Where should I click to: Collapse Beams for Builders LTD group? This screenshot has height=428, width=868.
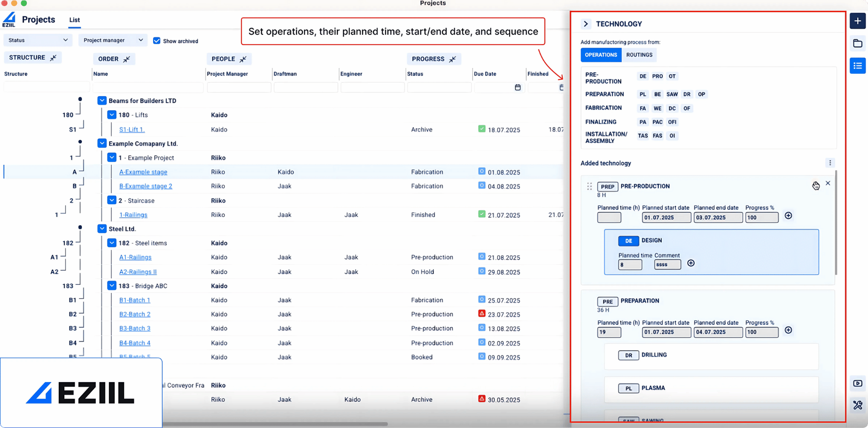[x=102, y=100]
